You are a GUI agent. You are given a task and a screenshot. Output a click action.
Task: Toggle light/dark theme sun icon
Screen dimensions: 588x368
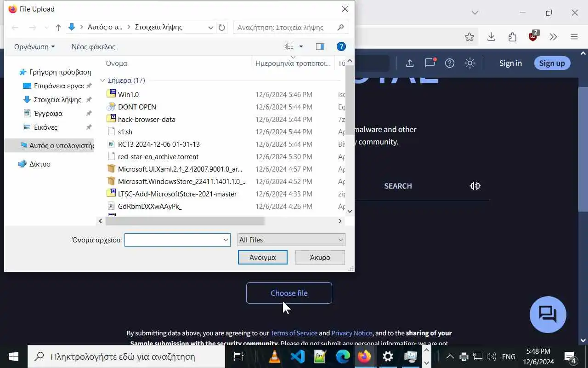coord(470,63)
